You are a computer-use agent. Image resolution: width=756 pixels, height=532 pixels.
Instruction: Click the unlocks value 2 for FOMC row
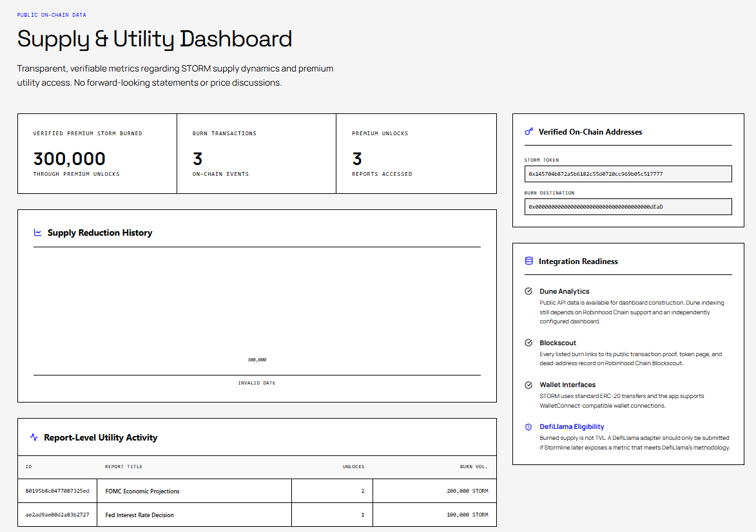363,491
